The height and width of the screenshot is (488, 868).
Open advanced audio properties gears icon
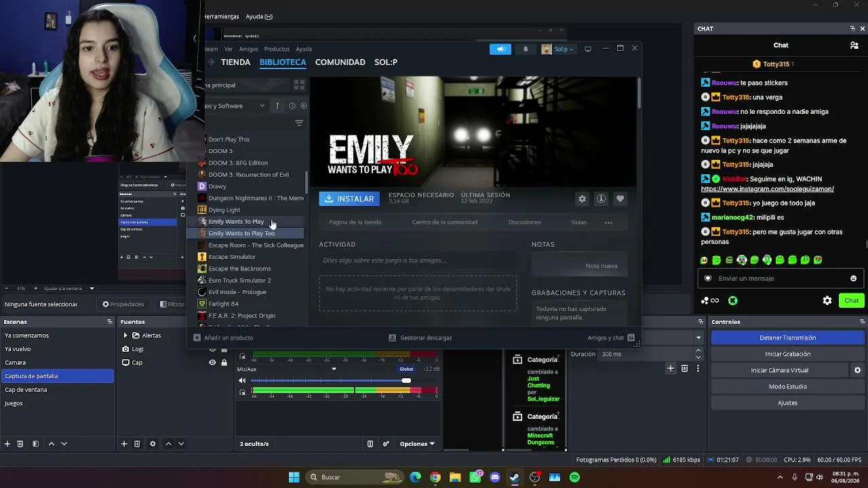[x=386, y=444]
